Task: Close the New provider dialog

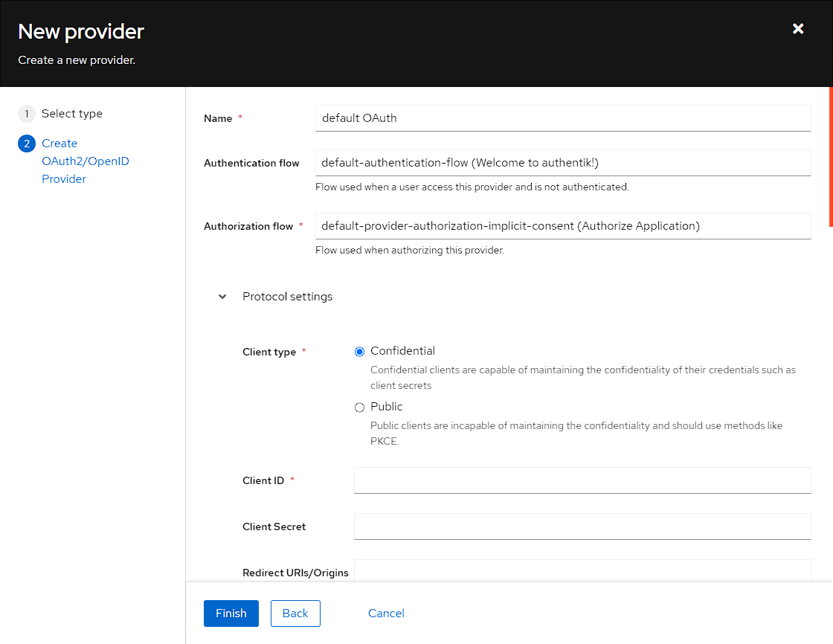Action: (x=798, y=29)
